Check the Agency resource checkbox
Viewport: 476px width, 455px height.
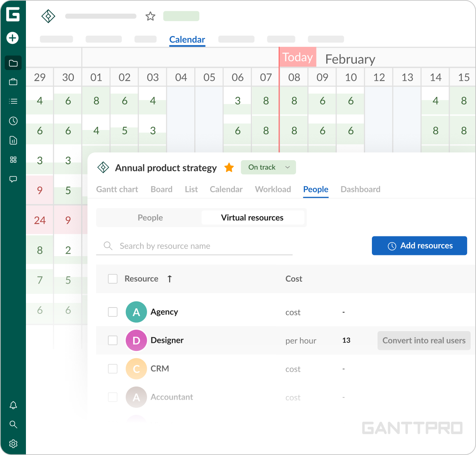[113, 312]
